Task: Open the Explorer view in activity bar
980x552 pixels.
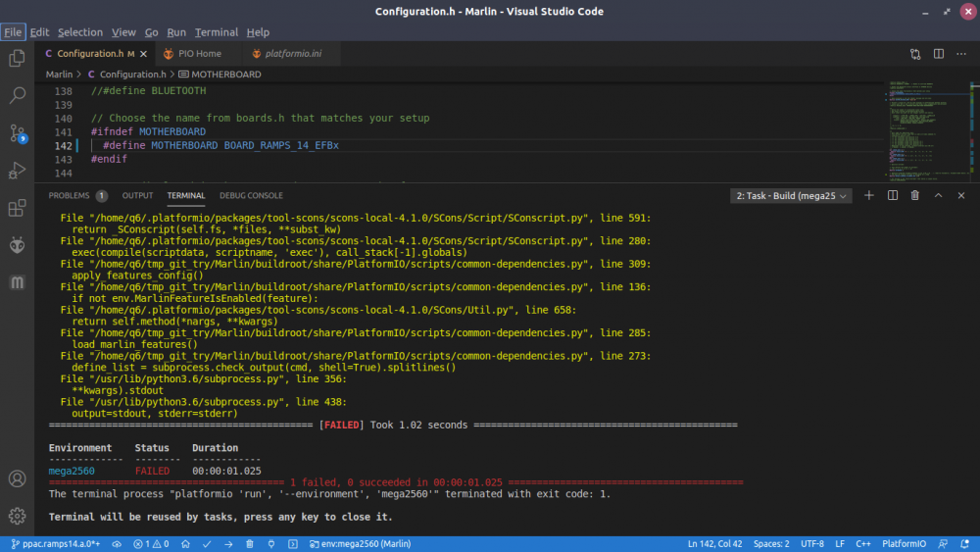Action: click(x=17, y=58)
